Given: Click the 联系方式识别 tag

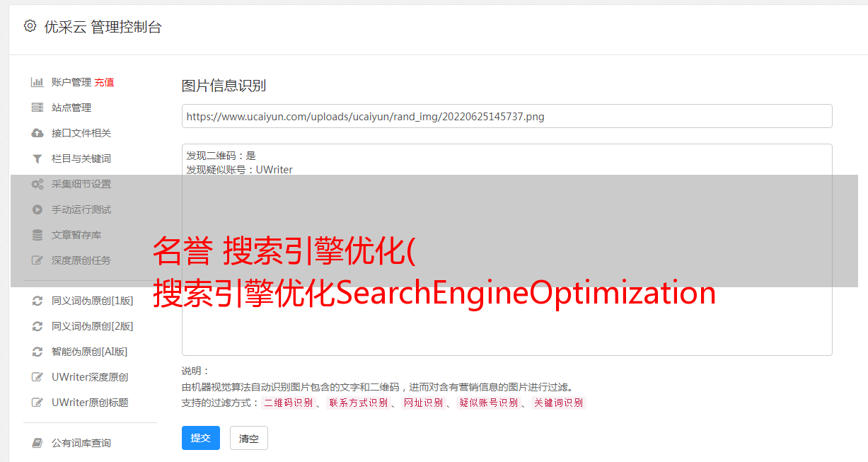Looking at the screenshot, I should click(358, 403).
